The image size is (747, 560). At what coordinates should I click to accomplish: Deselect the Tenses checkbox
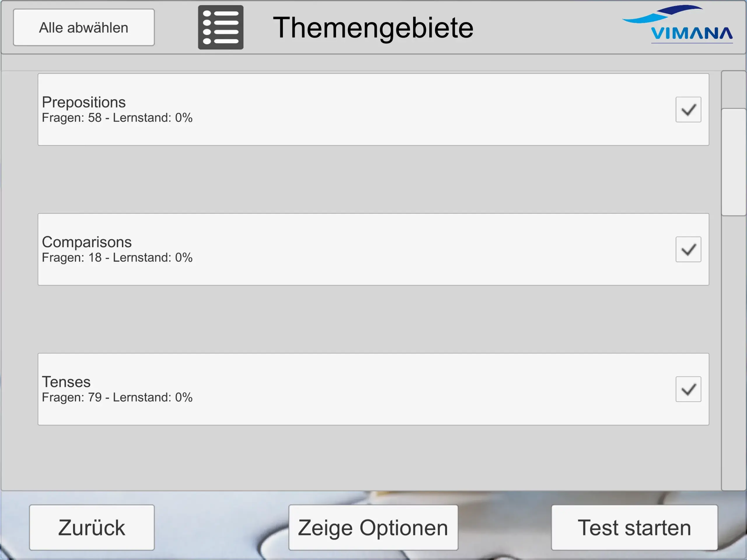pyautogui.click(x=688, y=390)
